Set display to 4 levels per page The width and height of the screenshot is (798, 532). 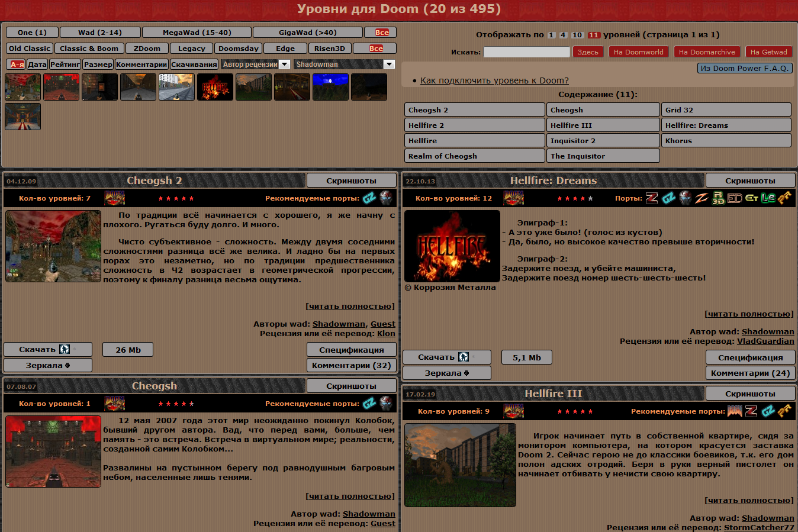563,35
